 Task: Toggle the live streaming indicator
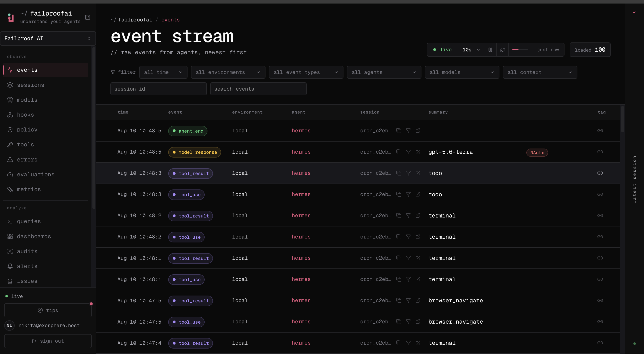(442, 50)
